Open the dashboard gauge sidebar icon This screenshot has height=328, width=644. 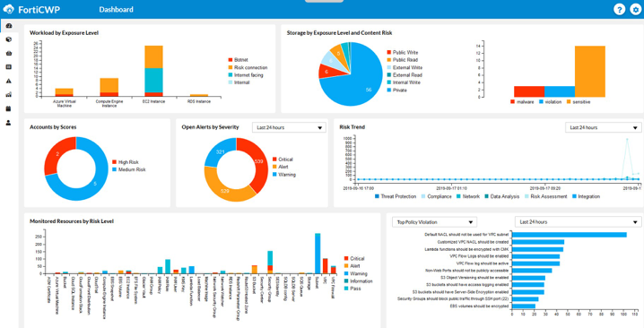(9, 26)
